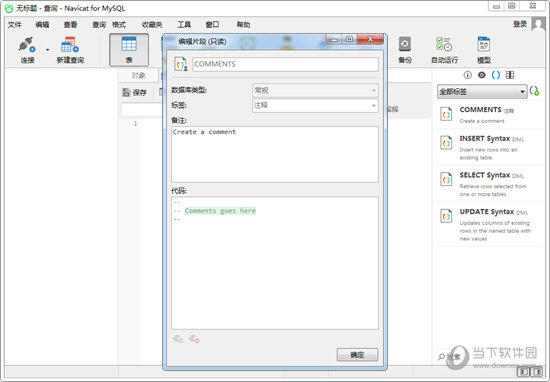Click the 代码 code area in the dialog
This screenshot has width=550, height=382.
[275, 263]
